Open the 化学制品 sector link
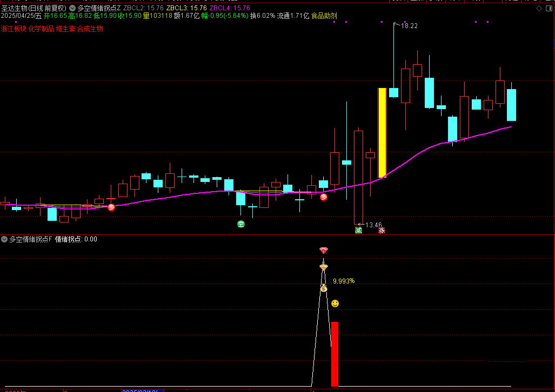 [x=41, y=29]
